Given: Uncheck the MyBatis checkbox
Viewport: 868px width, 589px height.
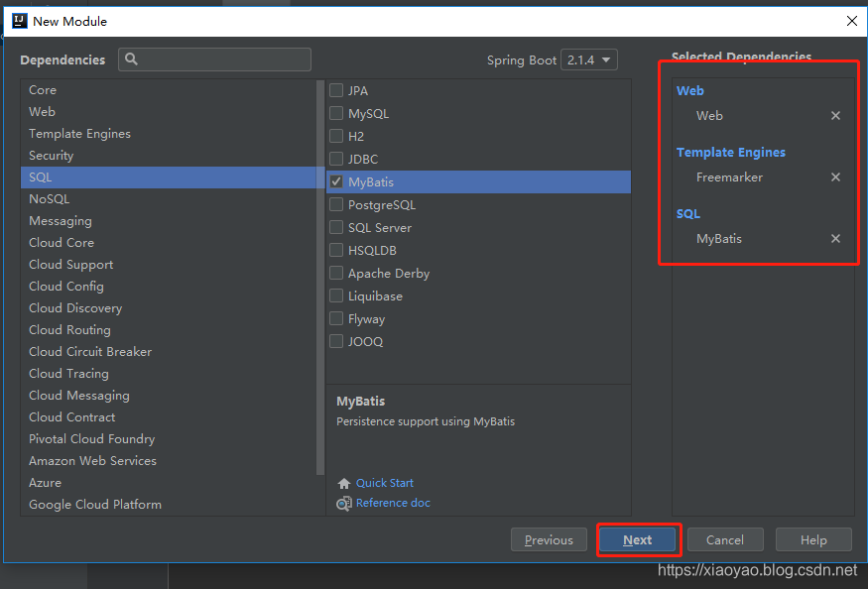Looking at the screenshot, I should pos(335,181).
